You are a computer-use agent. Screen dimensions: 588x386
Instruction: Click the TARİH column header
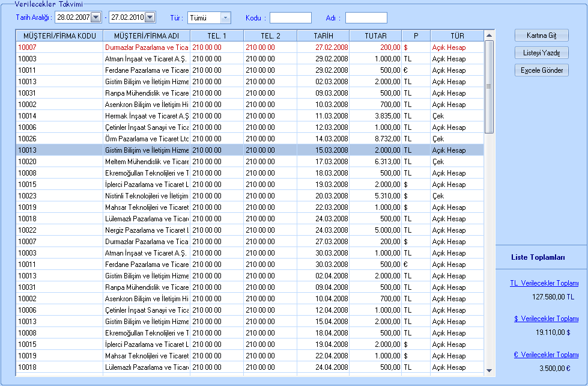(x=323, y=35)
